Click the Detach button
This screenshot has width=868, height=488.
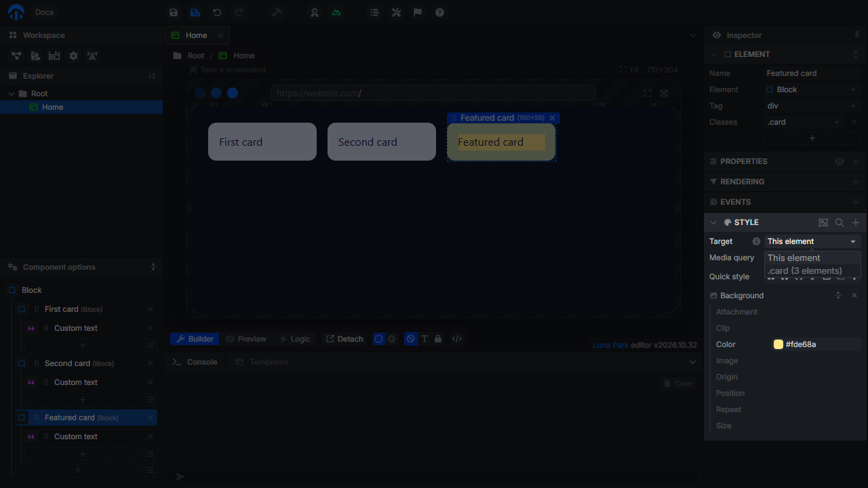click(344, 339)
